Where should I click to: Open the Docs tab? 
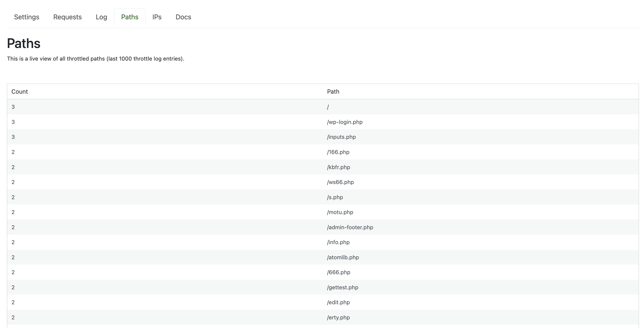coord(183,17)
